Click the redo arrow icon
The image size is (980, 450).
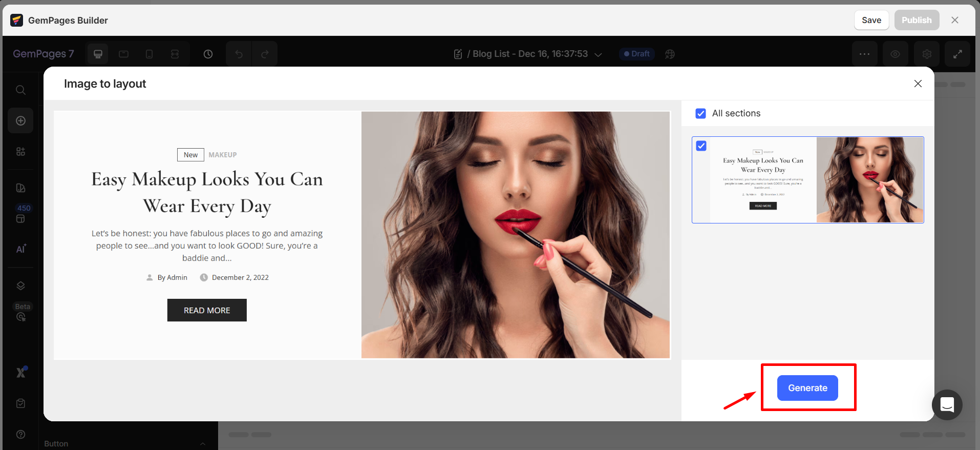[x=265, y=54]
